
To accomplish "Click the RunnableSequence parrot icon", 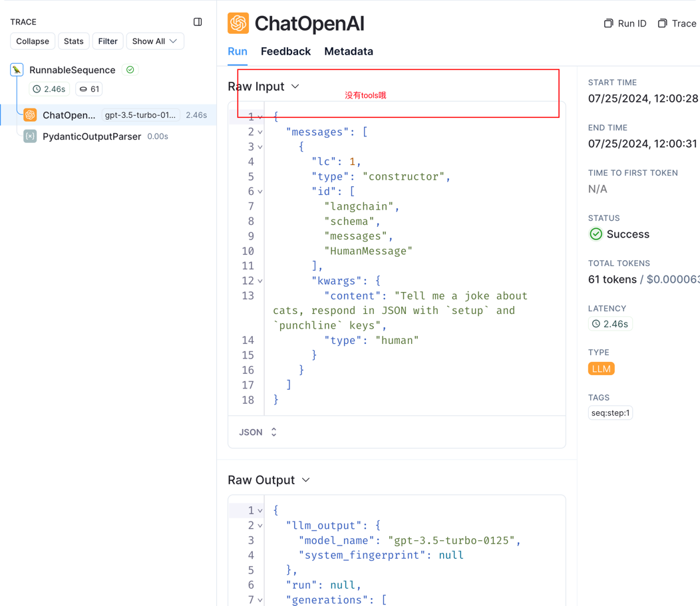I will click(17, 70).
